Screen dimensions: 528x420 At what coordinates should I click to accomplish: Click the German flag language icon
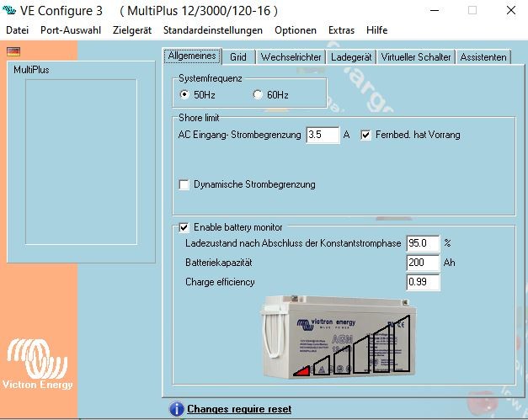click(x=13, y=51)
